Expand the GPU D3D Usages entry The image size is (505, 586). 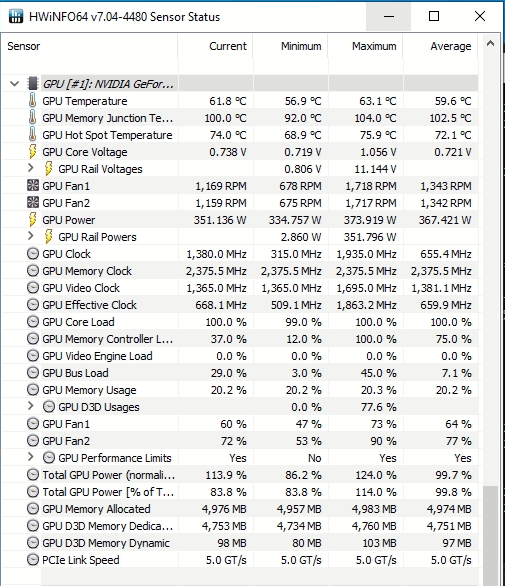click(x=31, y=406)
